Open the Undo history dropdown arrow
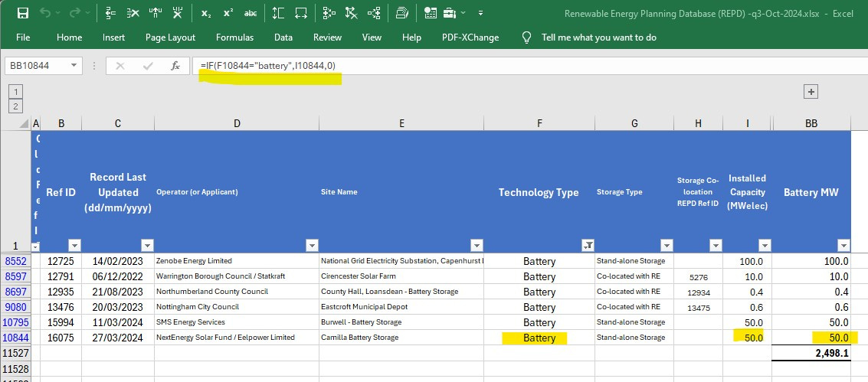Image resolution: width=868 pixels, height=382 pixels. point(59,13)
